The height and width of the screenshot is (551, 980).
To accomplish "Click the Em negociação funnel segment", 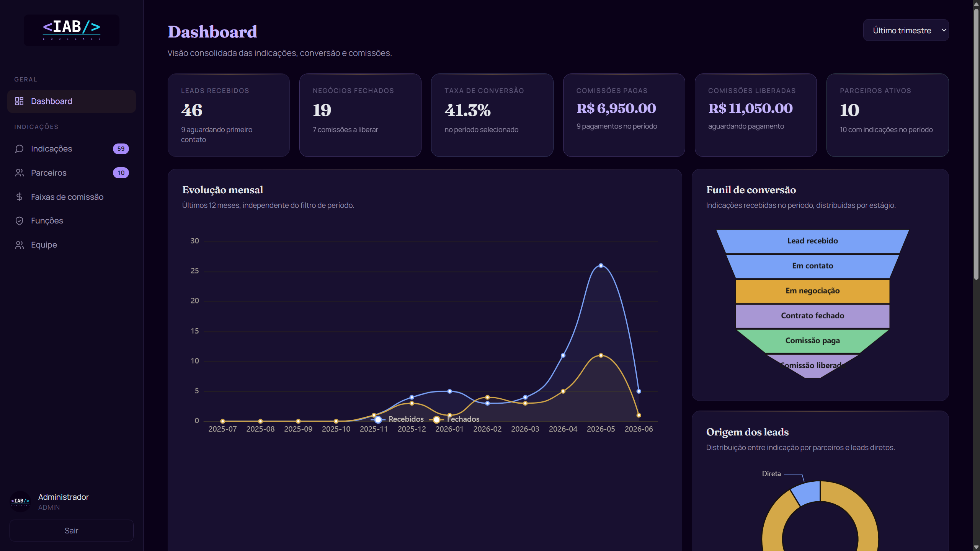I will tap(812, 291).
